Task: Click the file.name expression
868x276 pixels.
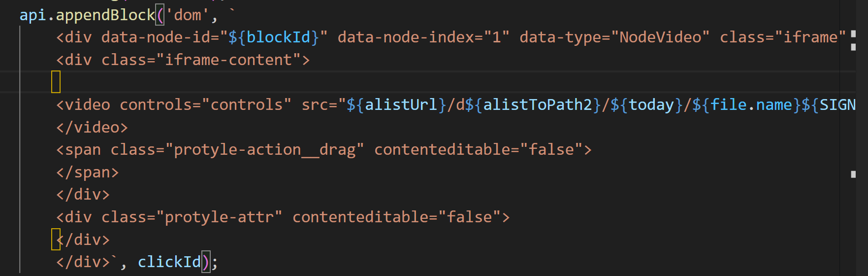Action: (751, 105)
